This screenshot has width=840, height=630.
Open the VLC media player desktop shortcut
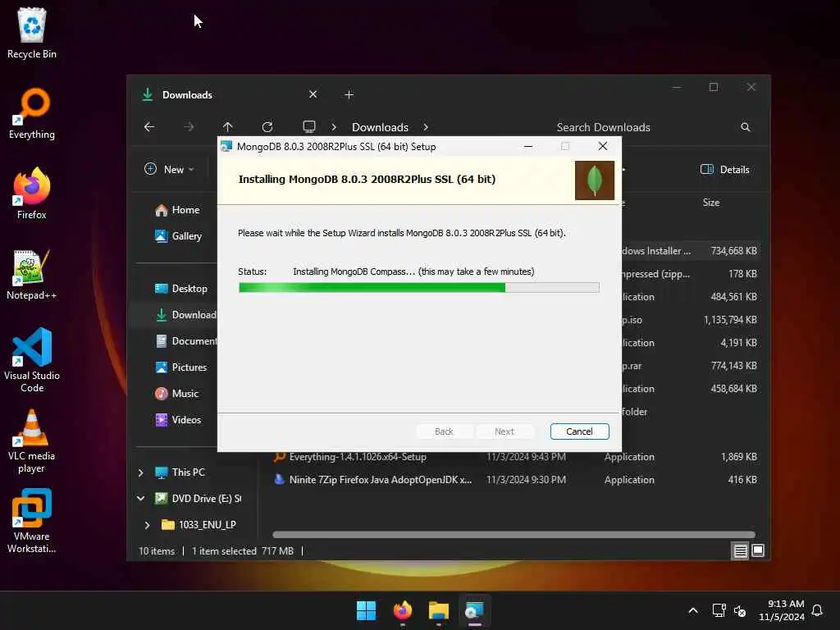32,441
